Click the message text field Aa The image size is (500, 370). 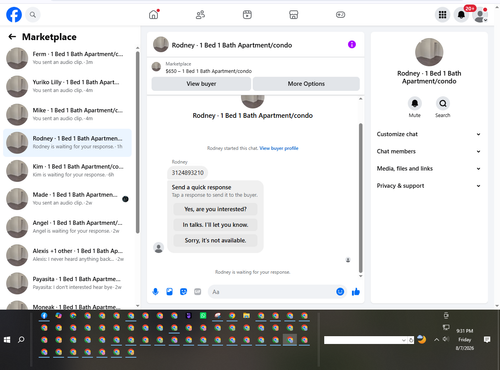(x=271, y=292)
